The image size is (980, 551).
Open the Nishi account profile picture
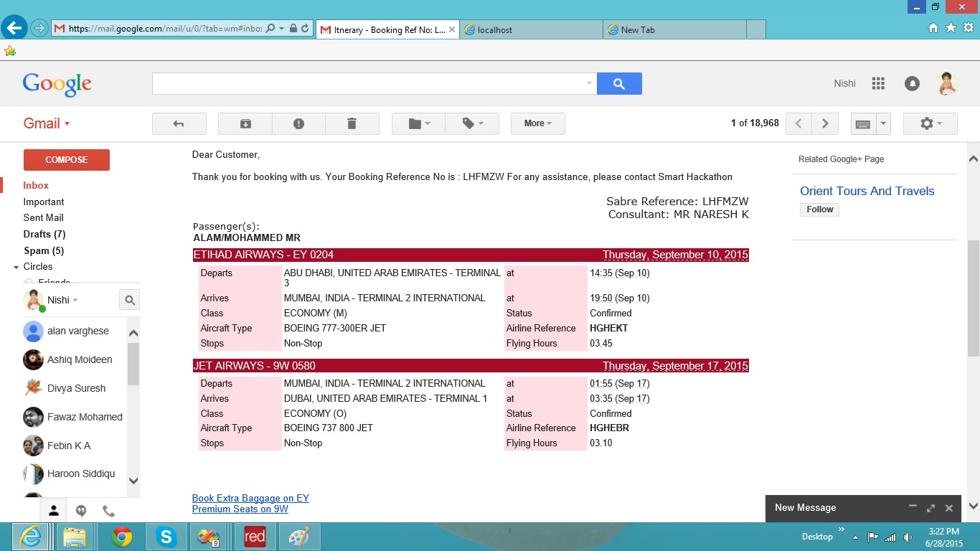point(946,83)
